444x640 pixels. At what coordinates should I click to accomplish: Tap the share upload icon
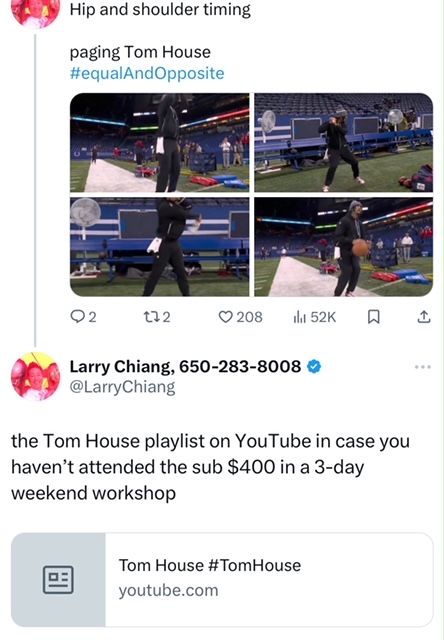(424, 317)
